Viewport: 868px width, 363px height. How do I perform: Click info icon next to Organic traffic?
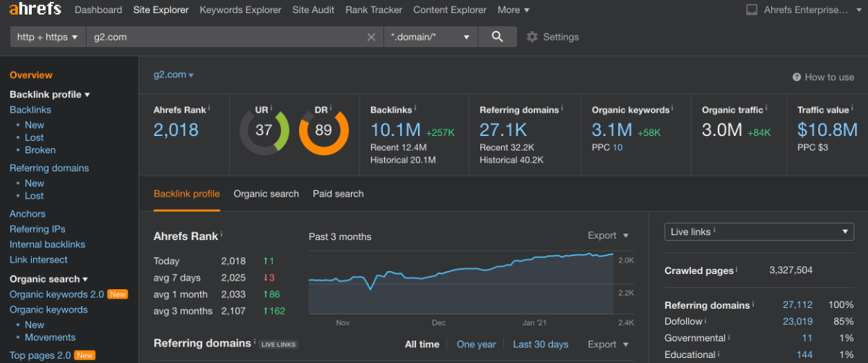coord(766,108)
